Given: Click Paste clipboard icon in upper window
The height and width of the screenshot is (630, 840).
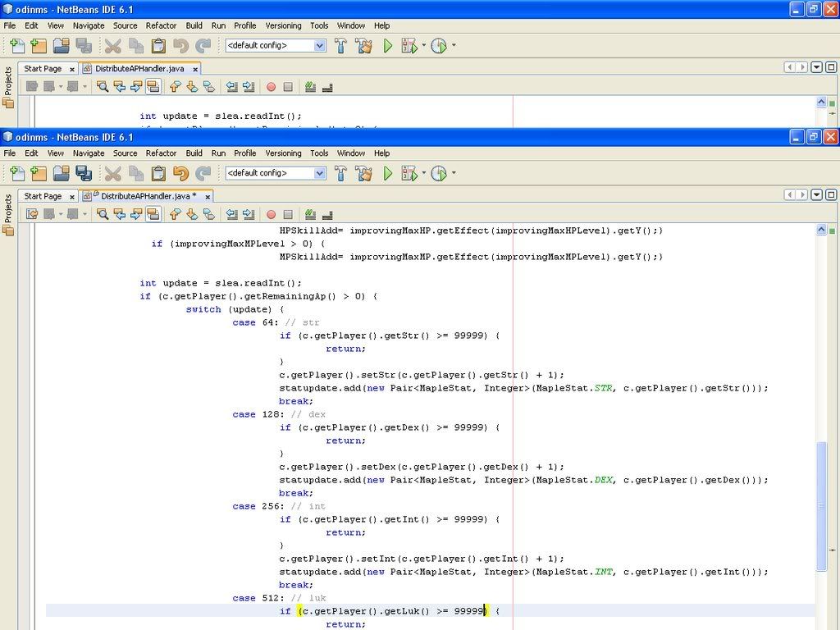Looking at the screenshot, I should [x=158, y=46].
